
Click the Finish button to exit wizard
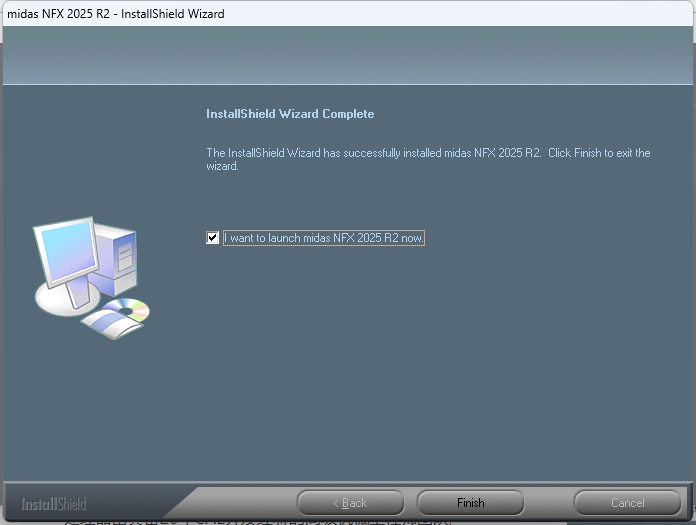pyautogui.click(x=471, y=503)
